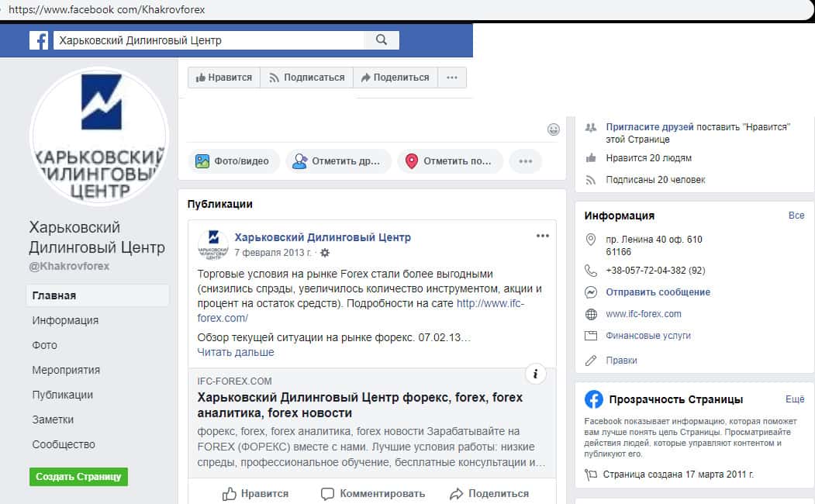Open Все link in Информация panel
Image resolution: width=815 pixels, height=504 pixels.
click(x=796, y=215)
